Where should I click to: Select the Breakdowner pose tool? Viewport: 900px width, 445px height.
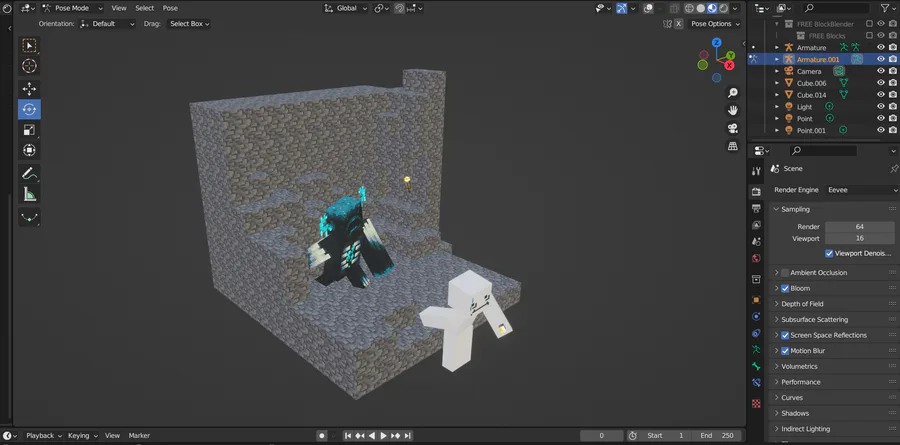coord(29,217)
